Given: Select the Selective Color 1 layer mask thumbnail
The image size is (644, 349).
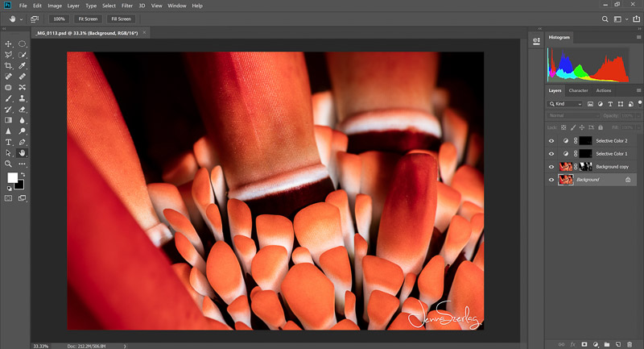Looking at the screenshot, I should click(x=585, y=153).
